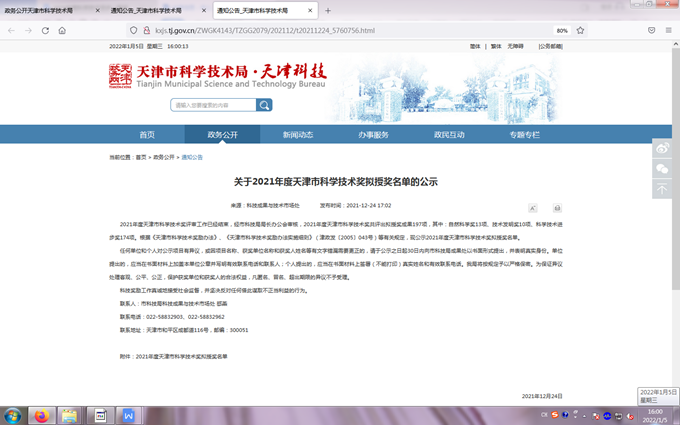Click the WPS Writer taskbar icon

128,416
